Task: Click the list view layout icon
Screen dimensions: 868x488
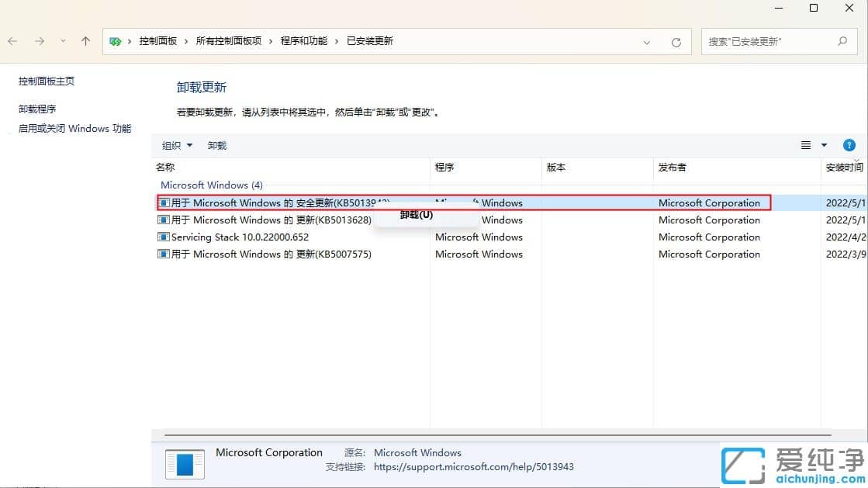Action: click(x=807, y=145)
